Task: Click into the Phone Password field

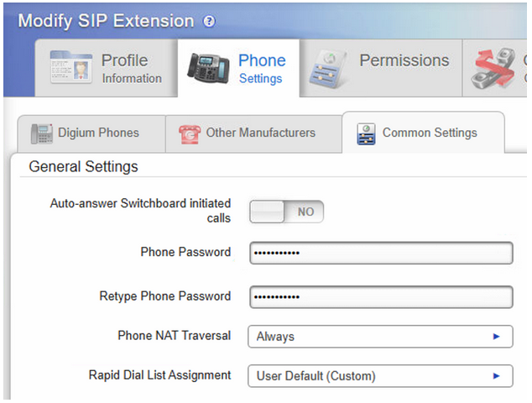Action: (380, 253)
